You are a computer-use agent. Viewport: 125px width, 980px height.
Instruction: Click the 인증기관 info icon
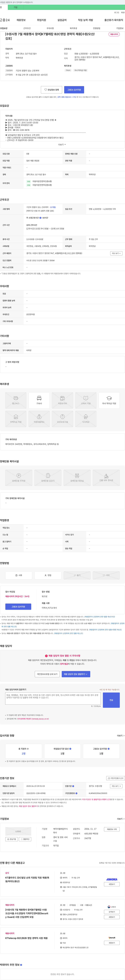point(73,786)
